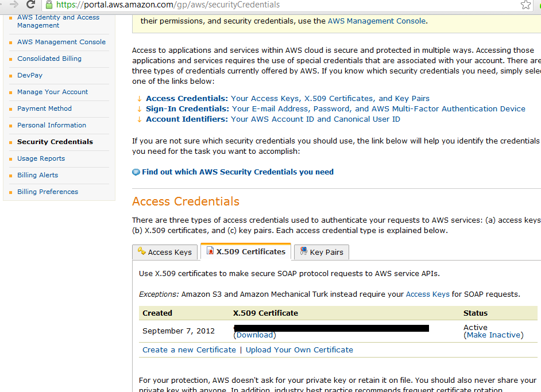The height and width of the screenshot is (392, 541).
Task: Download the X.509 certificate
Action: coord(256,335)
